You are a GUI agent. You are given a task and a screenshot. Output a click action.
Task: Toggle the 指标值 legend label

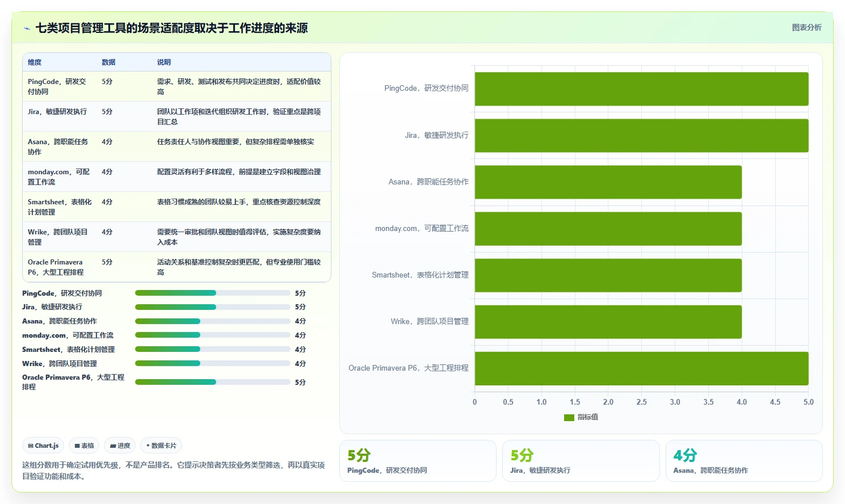588,417
